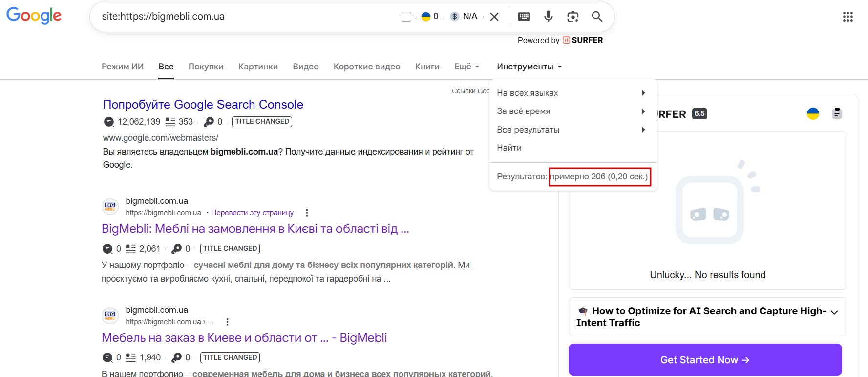This screenshot has width=868, height=377.
Task: Click the traffic icon in the 1,940 words row
Action: coord(107,358)
